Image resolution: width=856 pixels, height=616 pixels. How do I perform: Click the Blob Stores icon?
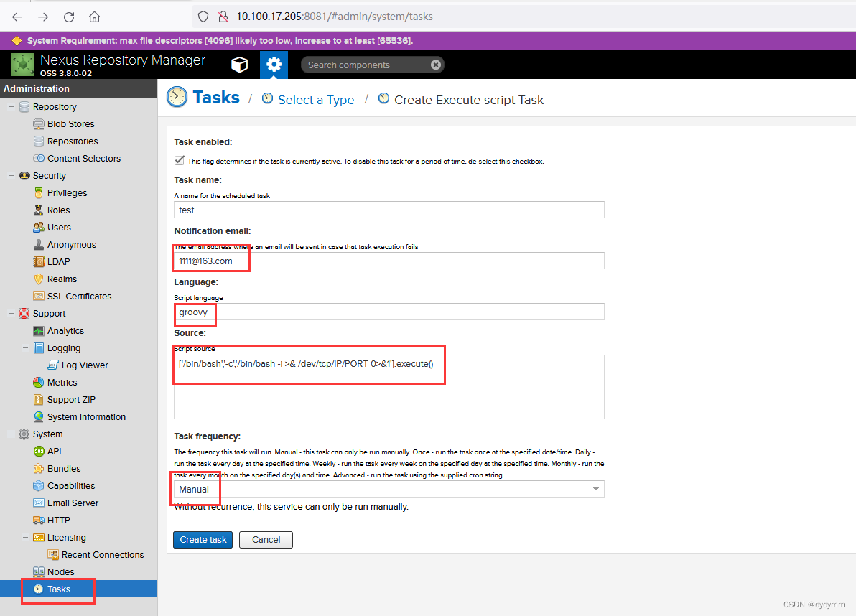pyautogui.click(x=39, y=124)
